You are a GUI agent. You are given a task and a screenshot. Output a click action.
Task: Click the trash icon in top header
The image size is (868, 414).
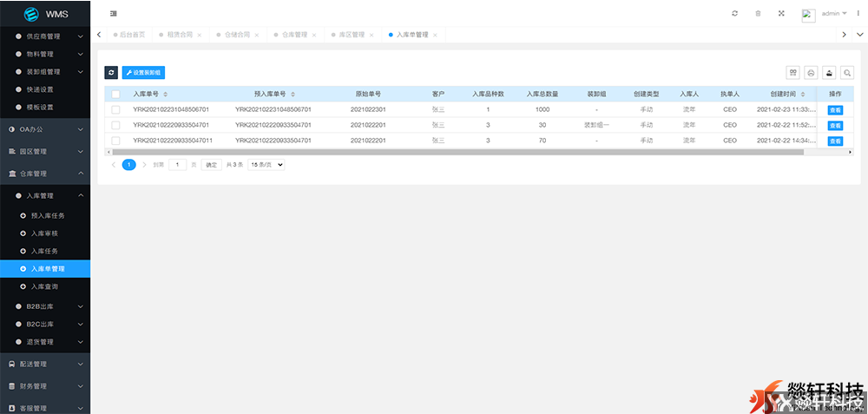coord(758,14)
